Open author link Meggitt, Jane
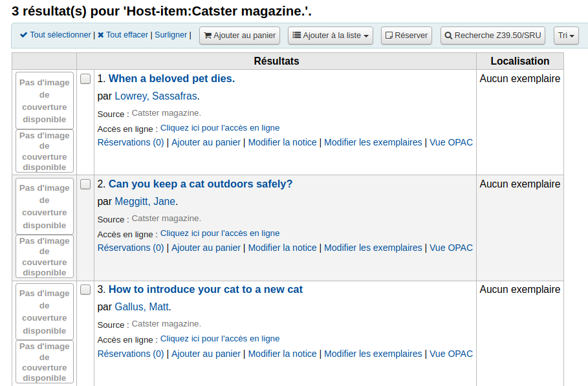Image resolution: width=588 pixels, height=386 pixels. [145, 202]
